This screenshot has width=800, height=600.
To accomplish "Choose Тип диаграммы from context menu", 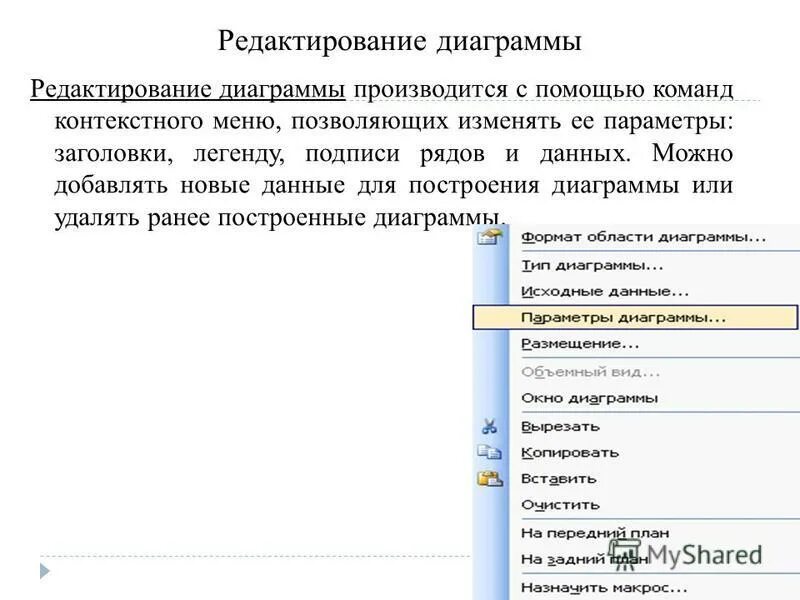I will pos(592,265).
